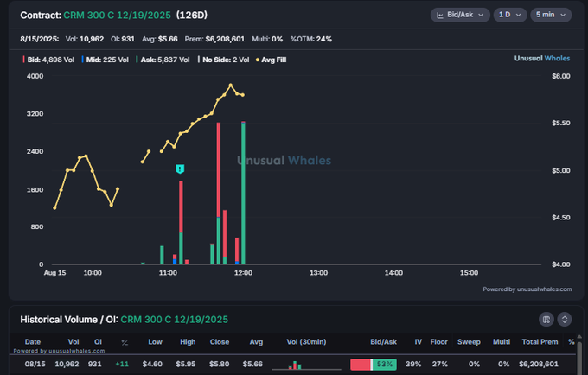Click the Powered by unusualwhales.com link under chart
The image size is (588, 375).
click(x=527, y=289)
